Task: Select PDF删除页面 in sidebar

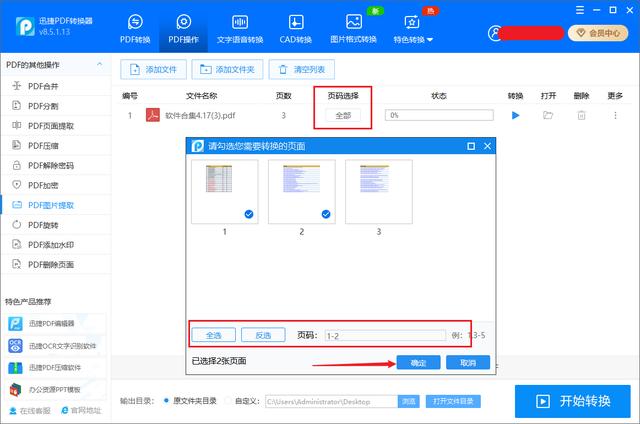Action: coord(56,264)
